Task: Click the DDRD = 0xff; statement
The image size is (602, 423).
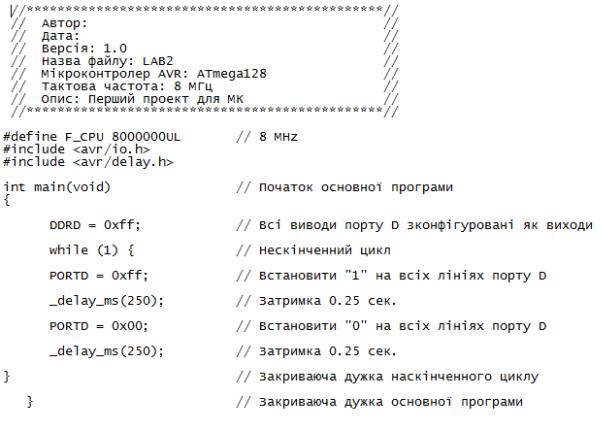Action: pyautogui.click(x=95, y=225)
